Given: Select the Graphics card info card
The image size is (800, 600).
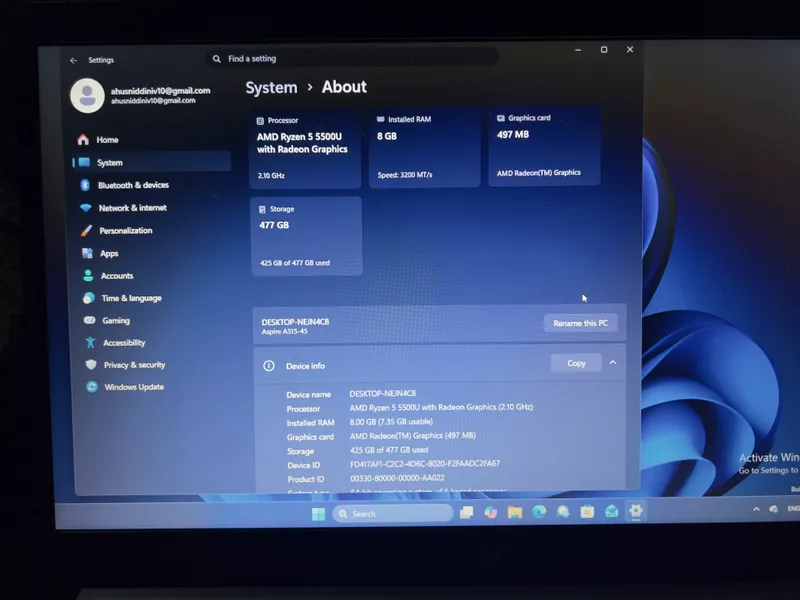Looking at the screenshot, I should pos(544,147).
